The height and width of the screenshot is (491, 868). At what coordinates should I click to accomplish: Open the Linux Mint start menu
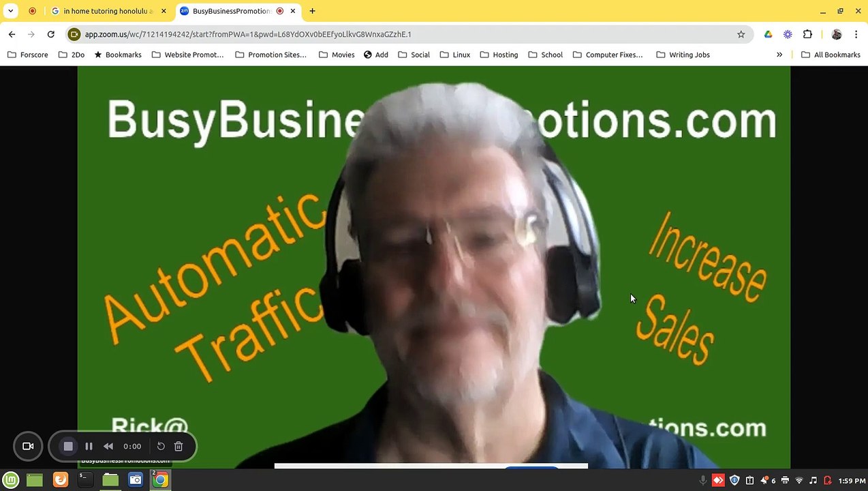[11, 480]
